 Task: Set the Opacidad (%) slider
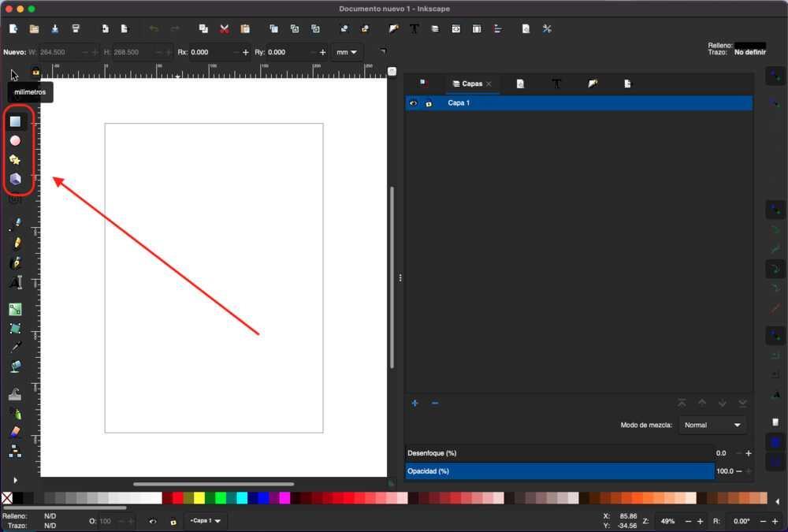click(559, 471)
